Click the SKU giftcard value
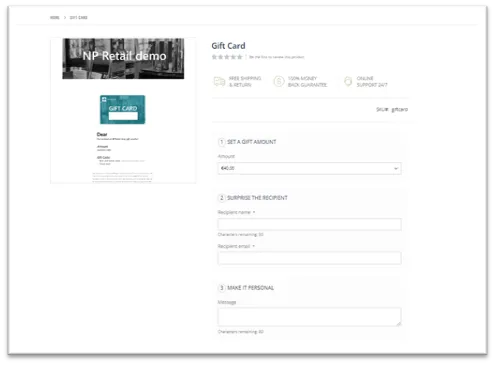 click(x=399, y=109)
